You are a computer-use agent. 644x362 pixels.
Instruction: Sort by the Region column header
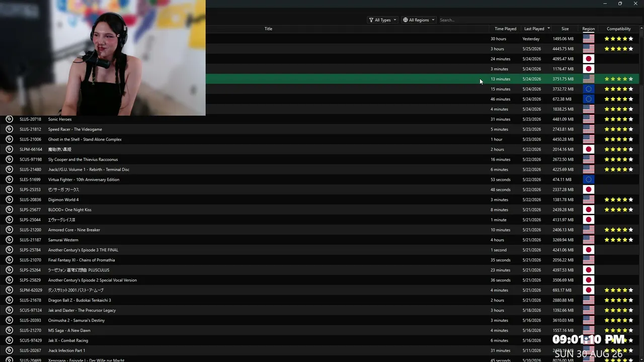point(588,29)
